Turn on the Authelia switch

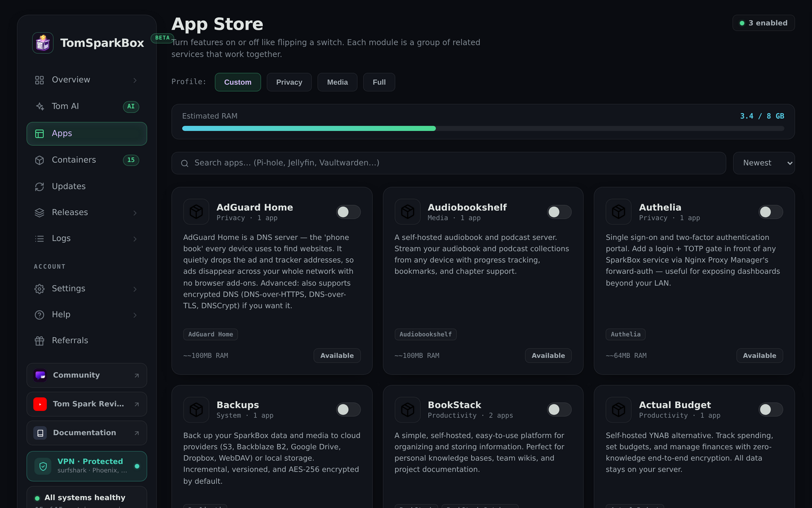[x=770, y=212]
